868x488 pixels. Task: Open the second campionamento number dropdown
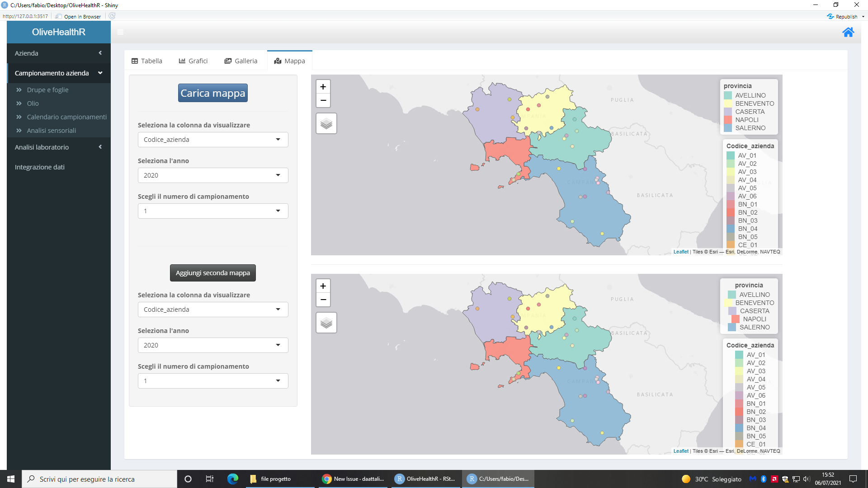(x=212, y=381)
